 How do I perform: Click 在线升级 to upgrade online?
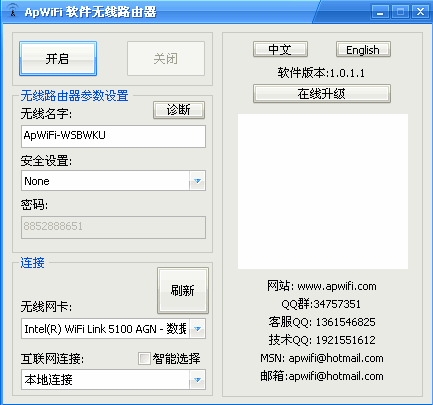pos(322,94)
